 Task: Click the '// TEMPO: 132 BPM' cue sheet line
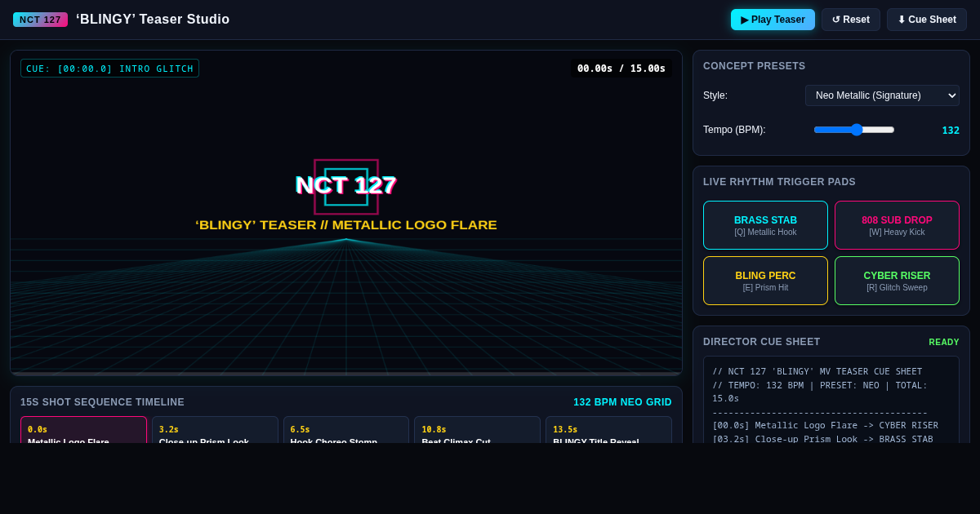[x=820, y=392]
